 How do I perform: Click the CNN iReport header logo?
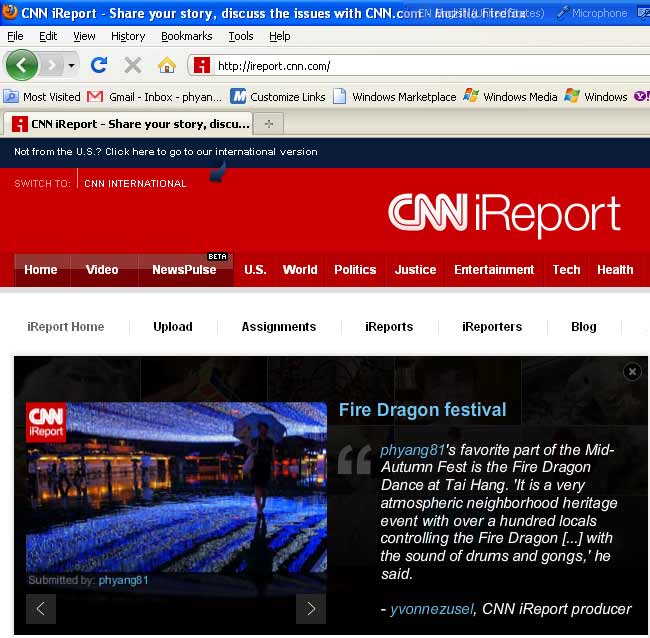[504, 214]
